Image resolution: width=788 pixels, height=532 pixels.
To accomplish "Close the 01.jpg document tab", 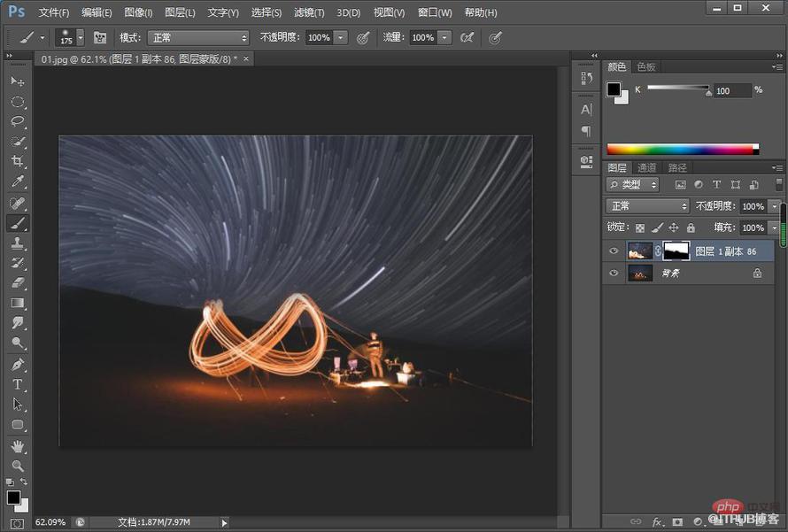I will click(x=246, y=58).
